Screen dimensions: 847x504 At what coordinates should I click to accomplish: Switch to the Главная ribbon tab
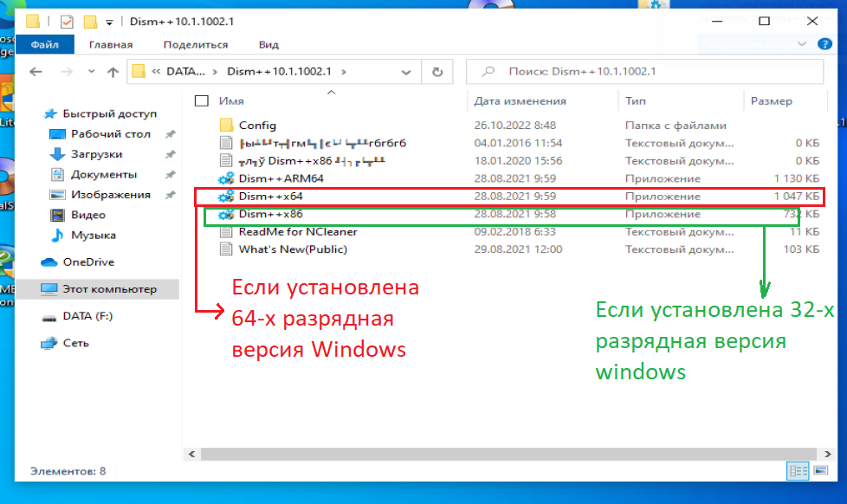111,45
